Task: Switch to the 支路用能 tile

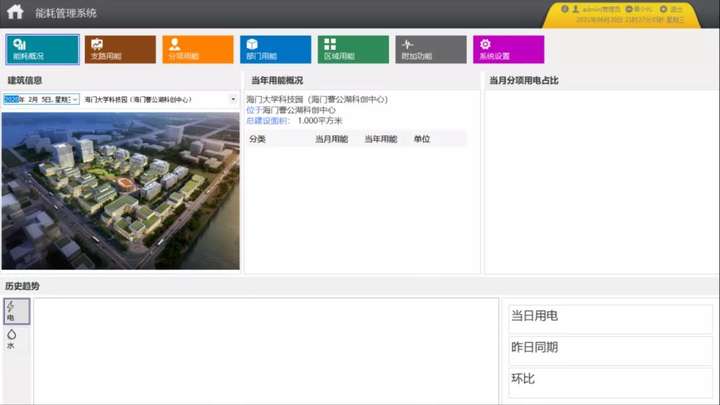Action: [120, 49]
